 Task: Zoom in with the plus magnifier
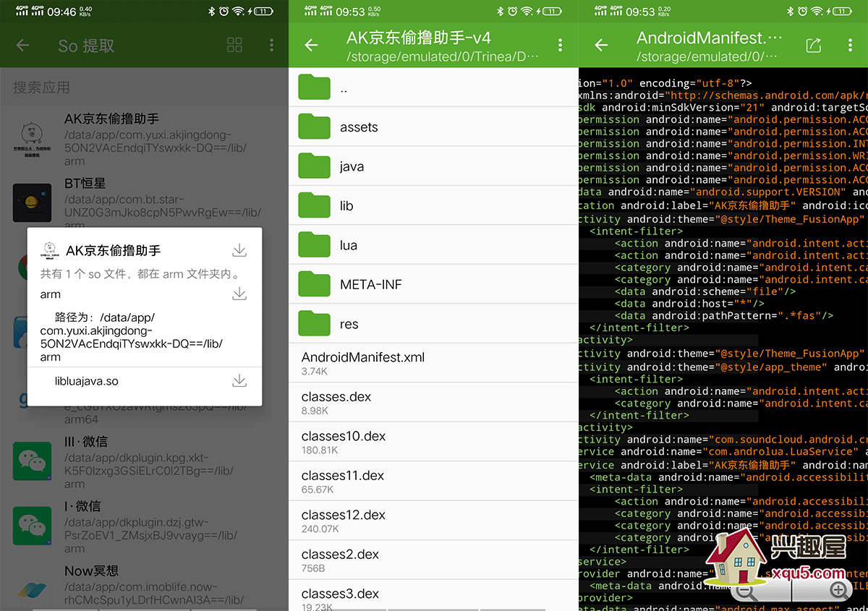pyautogui.click(x=839, y=590)
